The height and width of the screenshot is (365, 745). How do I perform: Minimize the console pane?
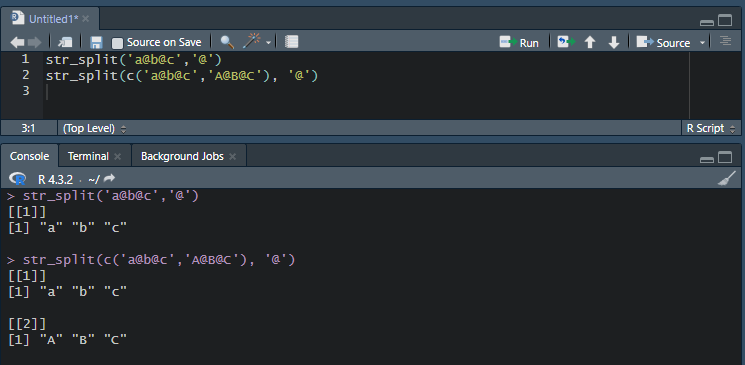(707, 159)
